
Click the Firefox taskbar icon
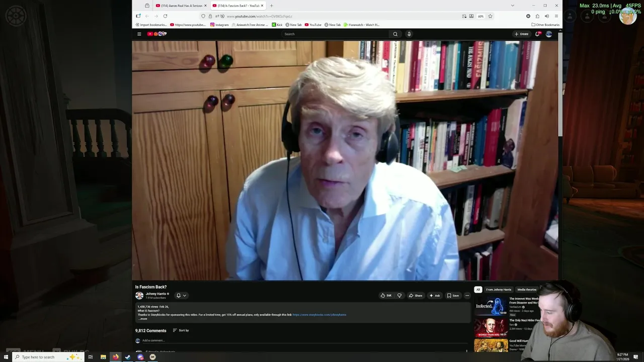[x=116, y=357]
